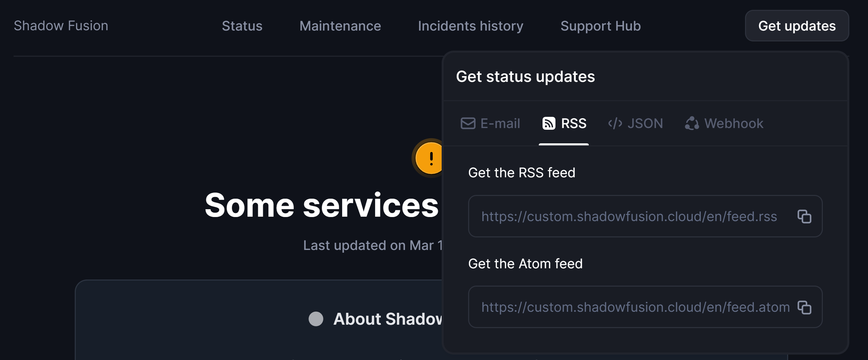The image size is (868, 360).
Task: Switch to the Status page
Action: (x=242, y=26)
